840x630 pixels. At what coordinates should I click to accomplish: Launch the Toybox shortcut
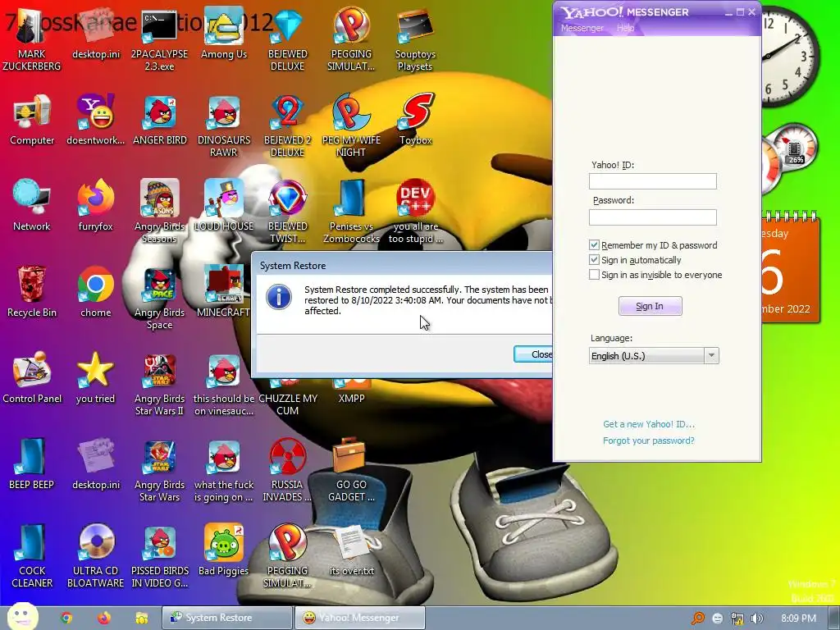[x=415, y=121]
